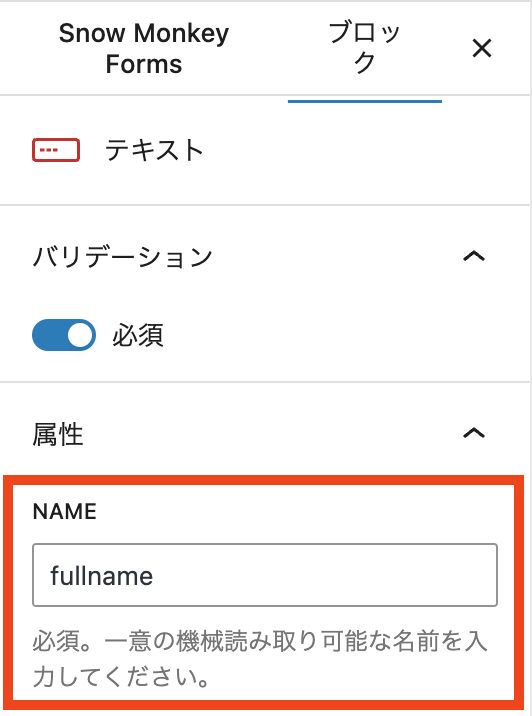
Task: Click the word fullname inside the text box
Action: pos(101,575)
